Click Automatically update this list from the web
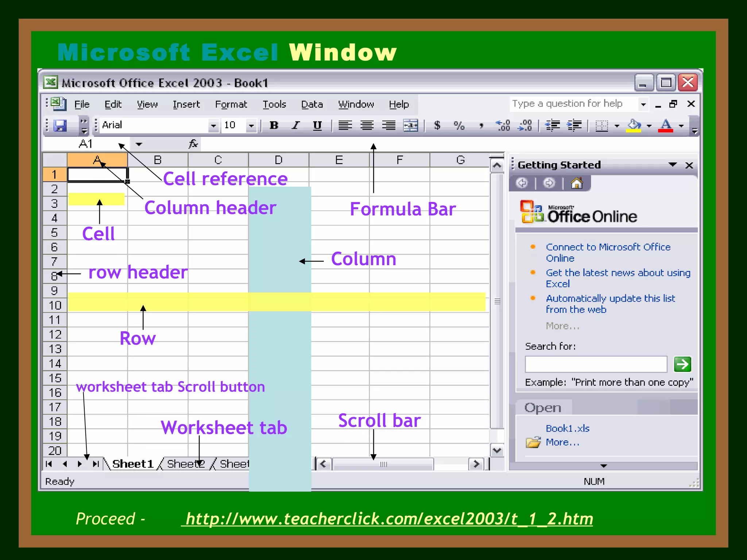This screenshot has width=747, height=560. 610,304
